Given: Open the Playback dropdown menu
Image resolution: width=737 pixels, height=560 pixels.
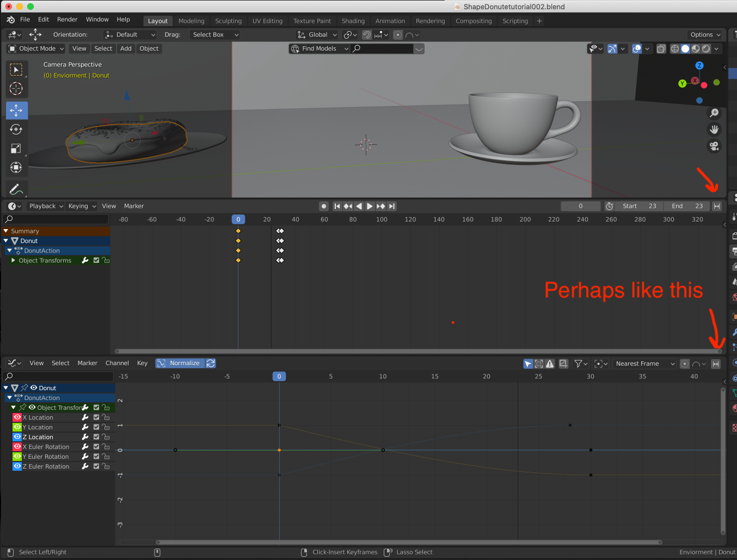Looking at the screenshot, I should [x=46, y=206].
